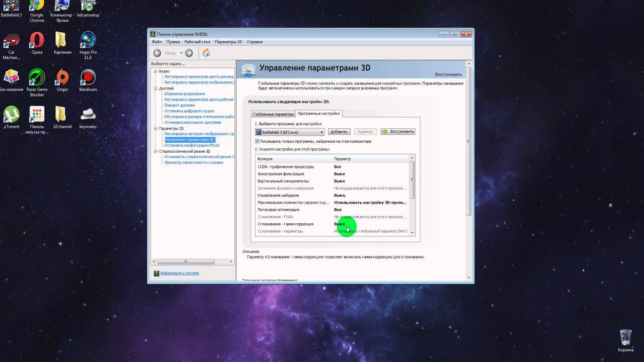The image size is (644, 362).
Task: Collapse the Параметры 3D tree node
Action: (156, 128)
